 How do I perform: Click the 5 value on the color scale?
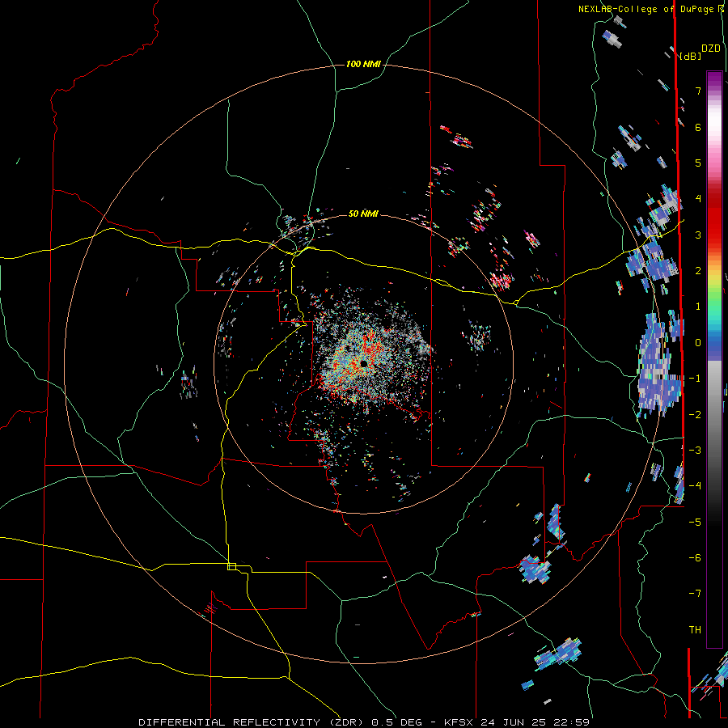click(x=698, y=163)
